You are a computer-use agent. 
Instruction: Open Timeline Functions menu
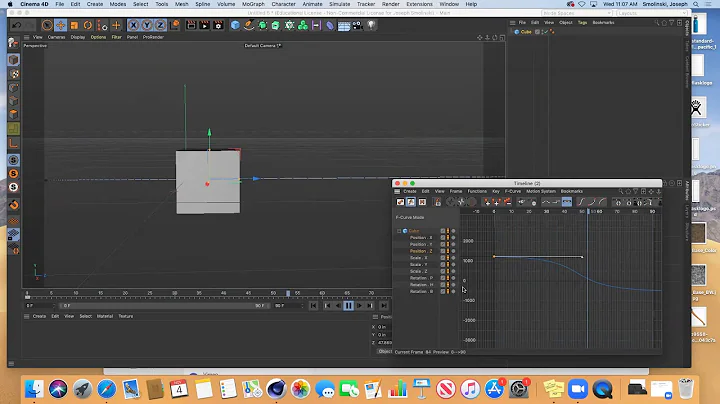pos(477,191)
